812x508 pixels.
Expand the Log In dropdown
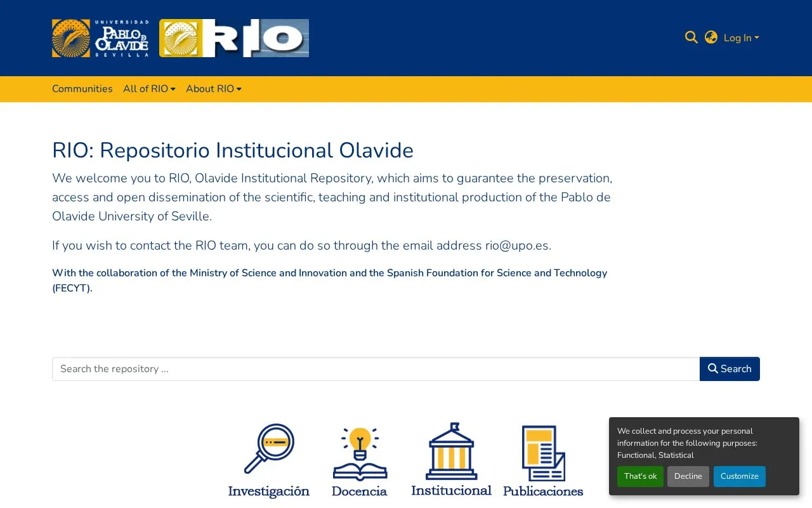pos(741,38)
